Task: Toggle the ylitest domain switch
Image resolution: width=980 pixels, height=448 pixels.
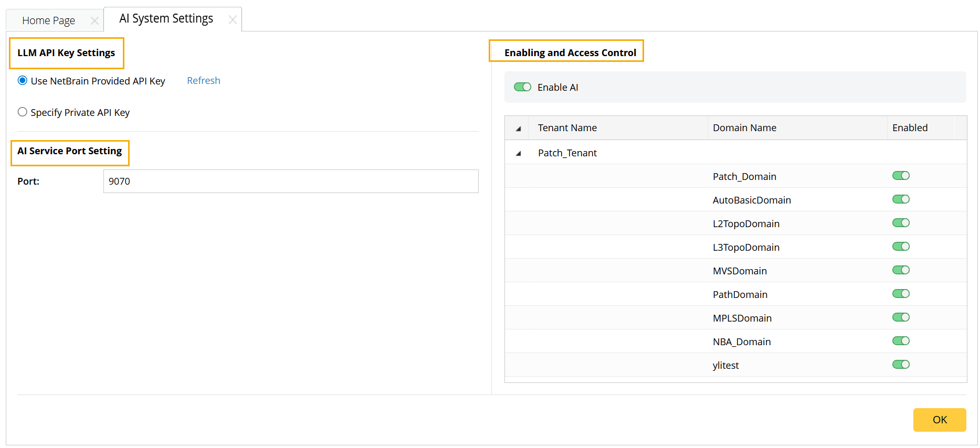Action: coord(901,365)
